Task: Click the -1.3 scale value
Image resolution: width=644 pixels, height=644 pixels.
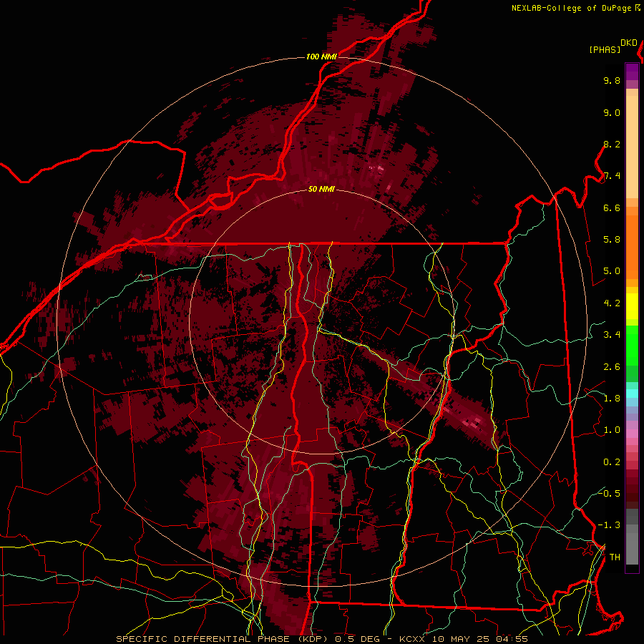Action: (609, 525)
